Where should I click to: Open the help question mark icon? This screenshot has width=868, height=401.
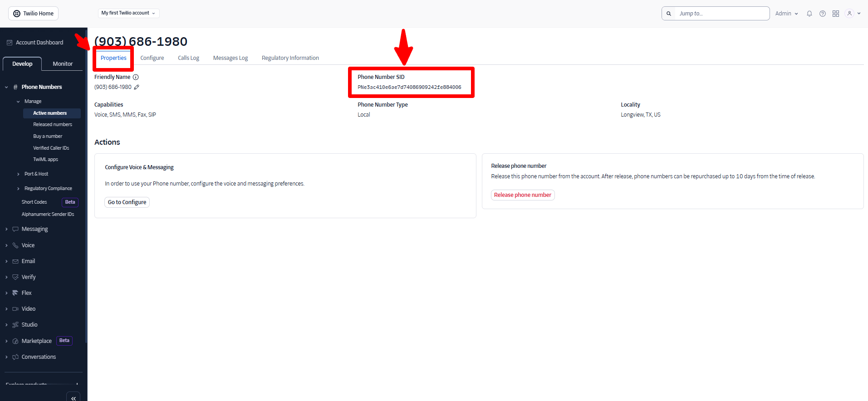(822, 14)
